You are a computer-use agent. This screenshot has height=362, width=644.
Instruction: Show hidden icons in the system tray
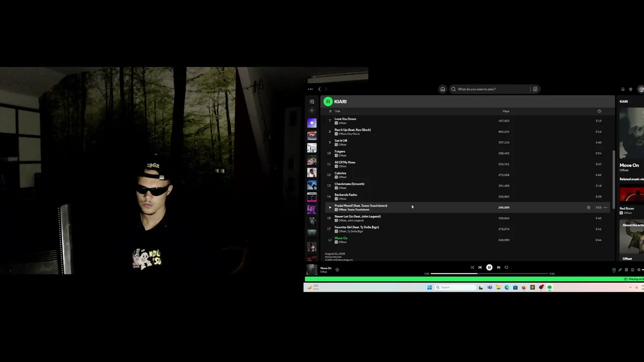pos(630,287)
